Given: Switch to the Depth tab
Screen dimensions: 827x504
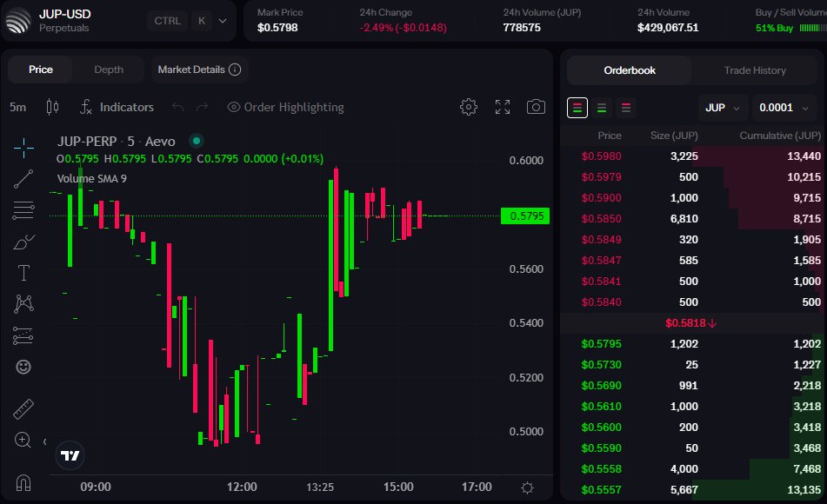Looking at the screenshot, I should click(x=109, y=70).
